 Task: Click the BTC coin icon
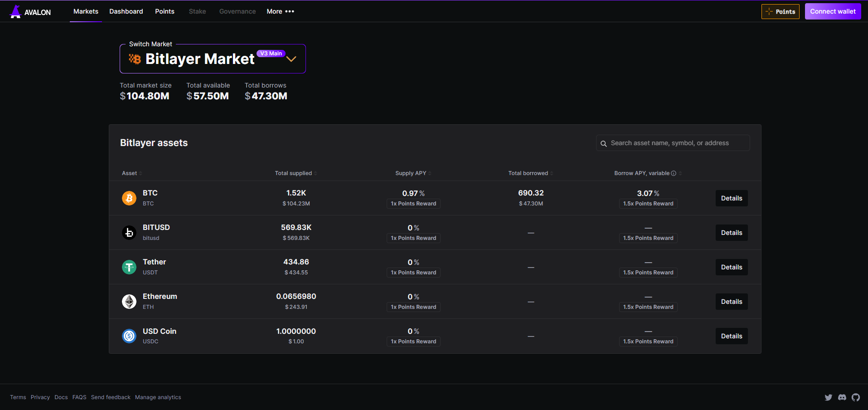pos(129,198)
